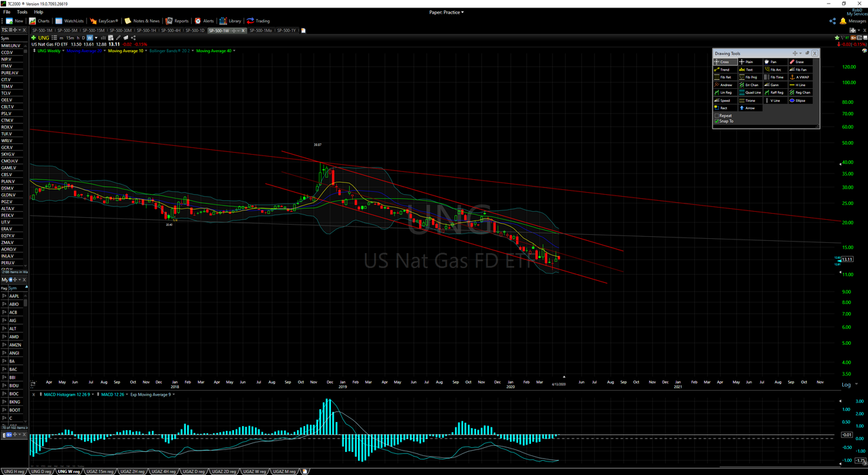Viewport: 868px width, 475px height.
Task: Choose the Ellipse drawing tool
Action: pyautogui.click(x=800, y=100)
